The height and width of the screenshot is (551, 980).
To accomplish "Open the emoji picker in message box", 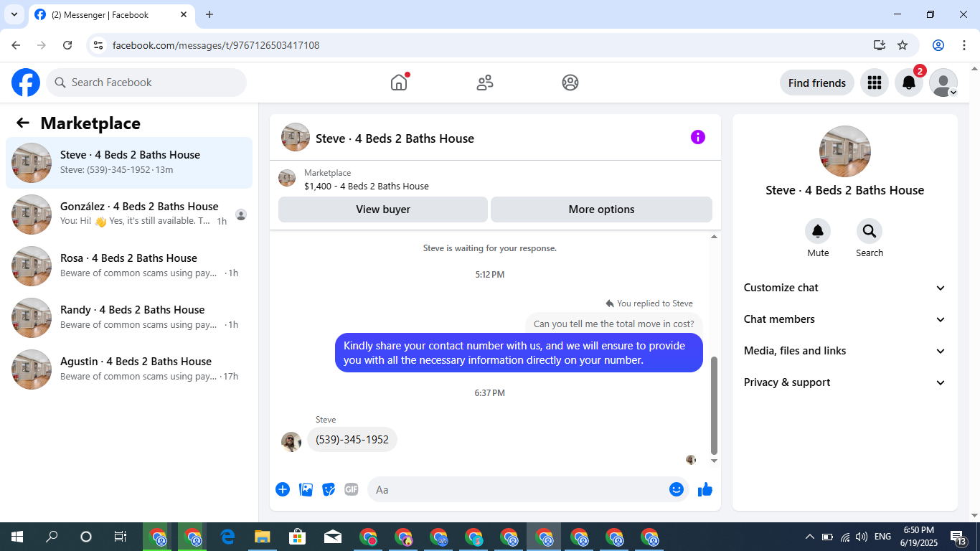I will click(x=677, y=489).
